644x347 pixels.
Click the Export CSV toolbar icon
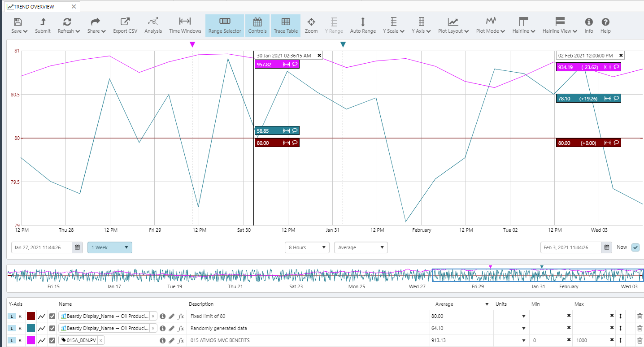click(x=125, y=26)
